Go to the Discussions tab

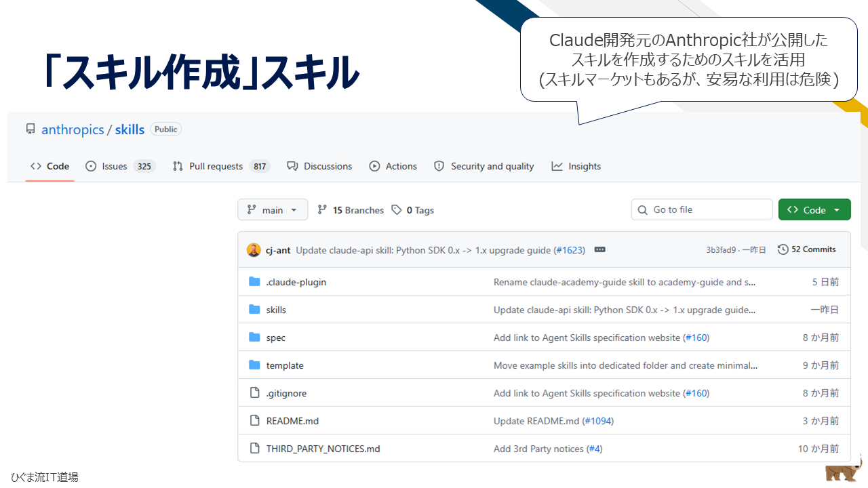point(319,166)
